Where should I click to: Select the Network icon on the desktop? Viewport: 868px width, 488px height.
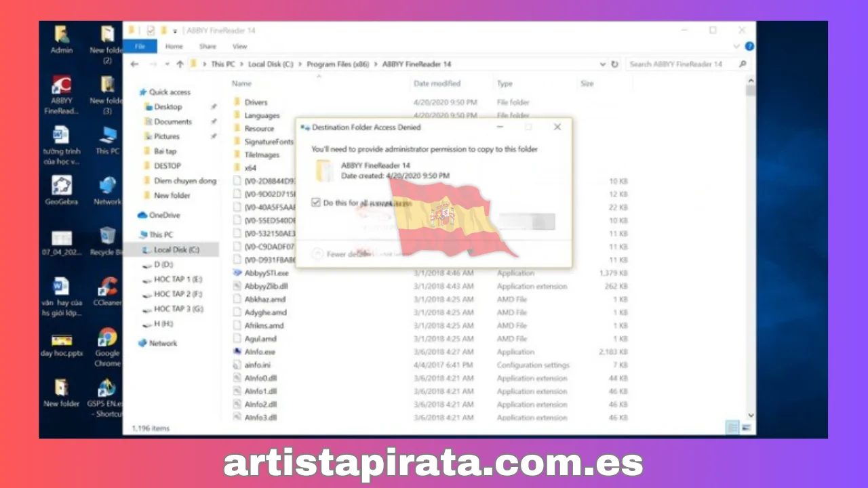pos(107,190)
